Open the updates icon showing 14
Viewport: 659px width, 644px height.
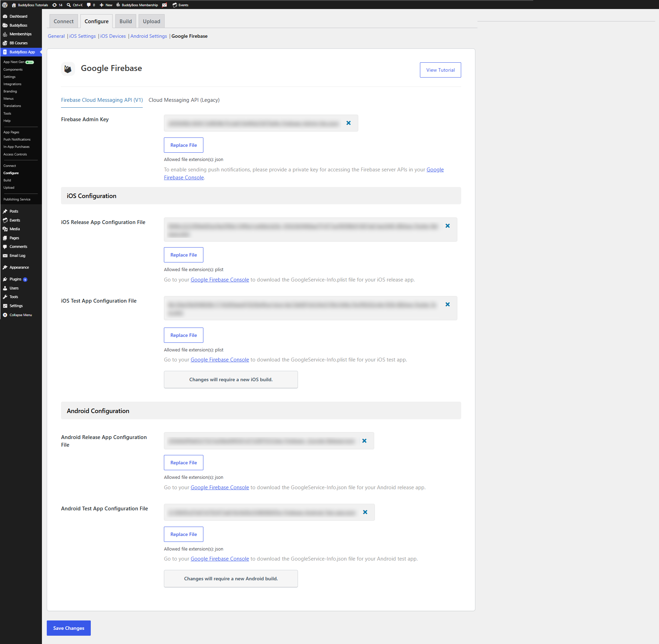[x=58, y=5]
